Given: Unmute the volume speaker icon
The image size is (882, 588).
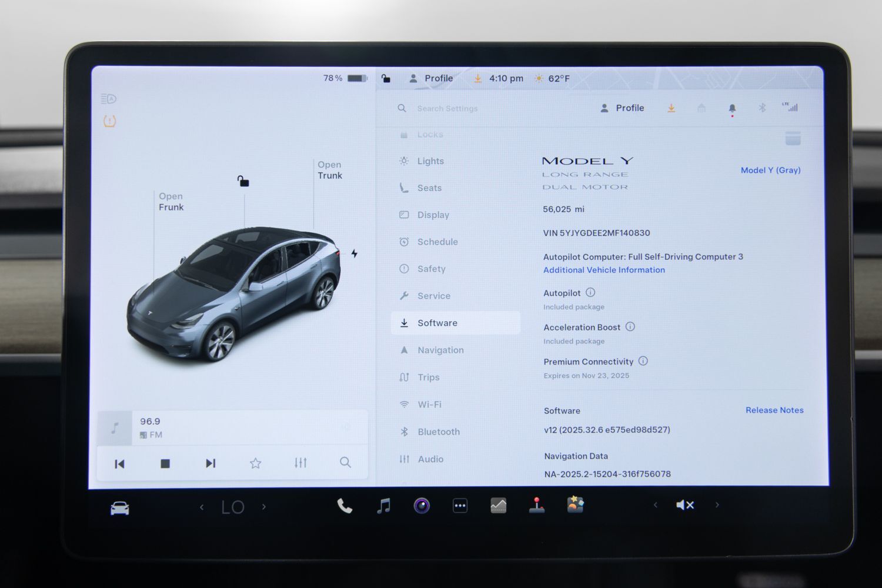Looking at the screenshot, I should coord(685,505).
